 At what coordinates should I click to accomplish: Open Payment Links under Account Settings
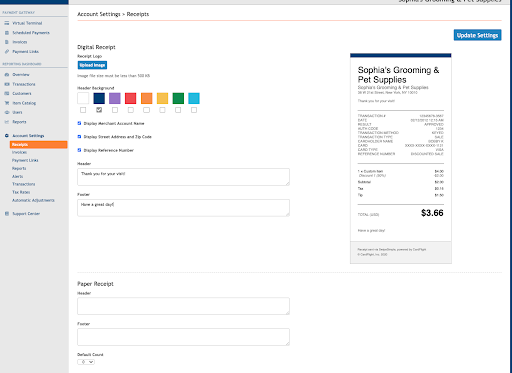click(x=25, y=160)
